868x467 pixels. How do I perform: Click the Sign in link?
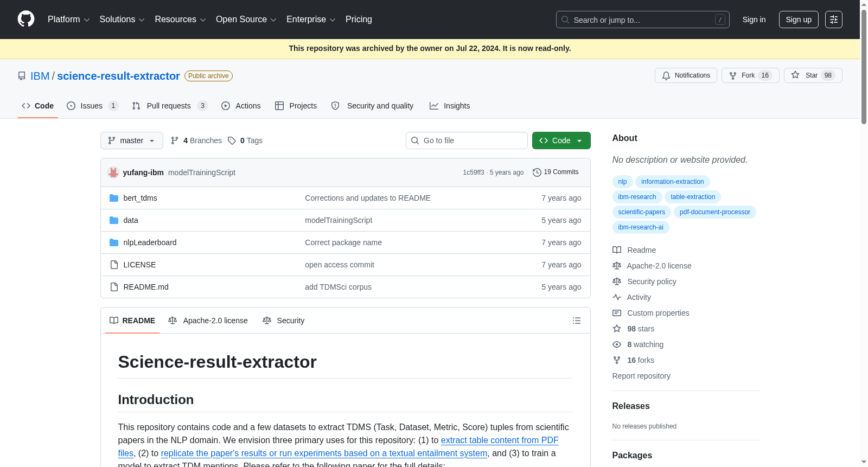pos(754,20)
